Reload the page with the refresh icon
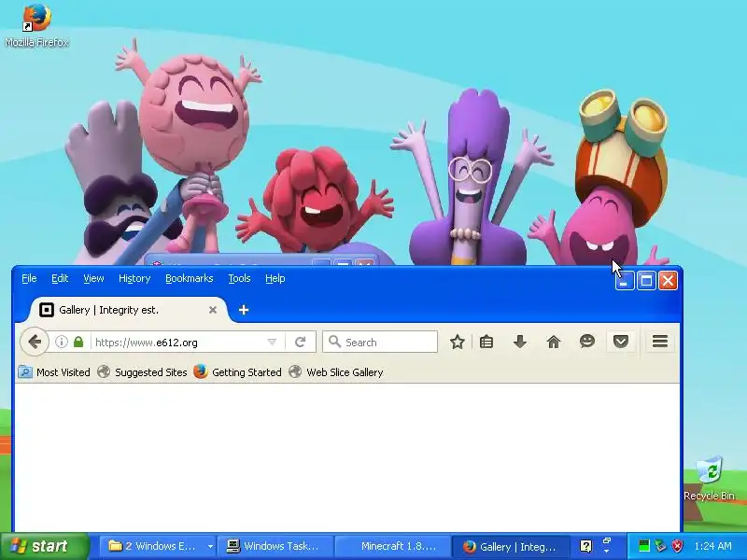The width and height of the screenshot is (747, 560). coord(300,342)
